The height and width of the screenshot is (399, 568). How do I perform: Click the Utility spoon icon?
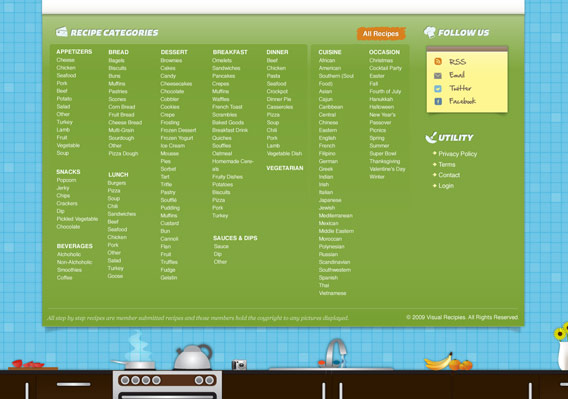(431, 137)
